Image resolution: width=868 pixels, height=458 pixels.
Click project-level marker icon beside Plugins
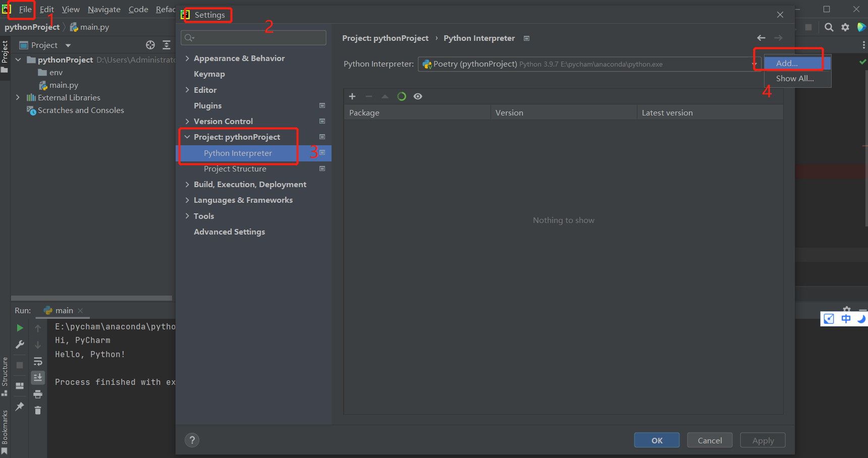click(322, 105)
